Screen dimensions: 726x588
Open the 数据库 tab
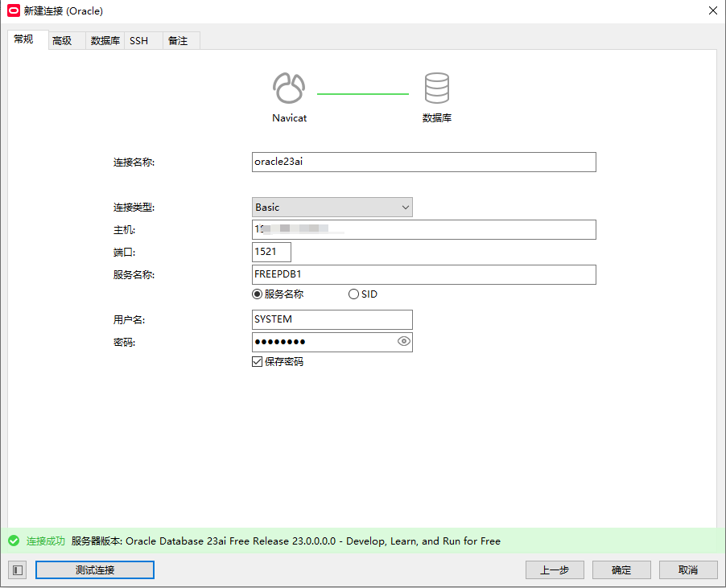(x=105, y=41)
